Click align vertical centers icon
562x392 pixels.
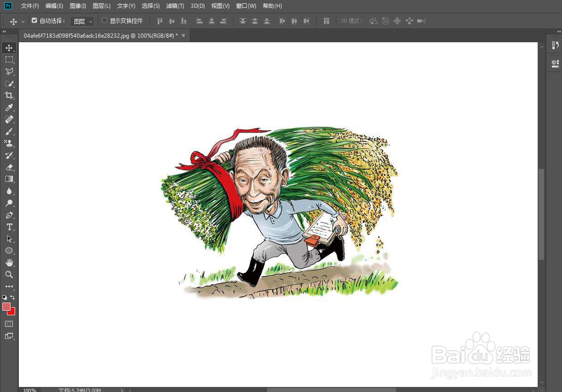[x=172, y=21]
